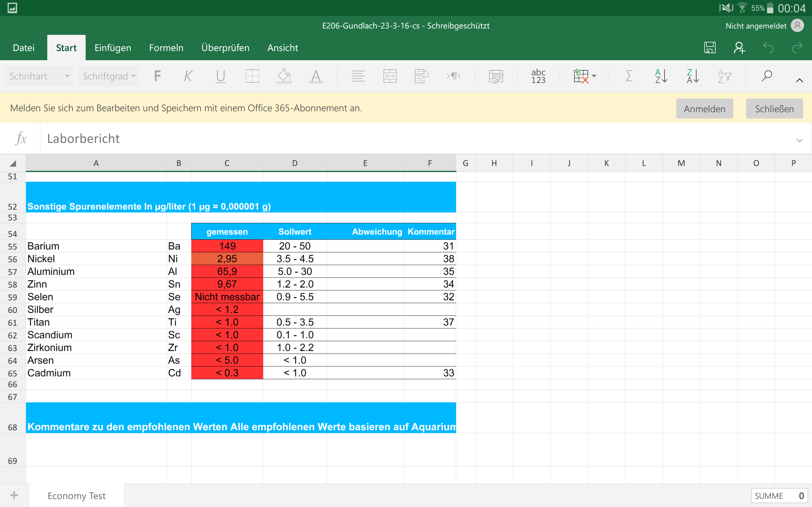This screenshot has width=812, height=507.
Task: Toggle bold formatting with F button
Action: point(157,76)
